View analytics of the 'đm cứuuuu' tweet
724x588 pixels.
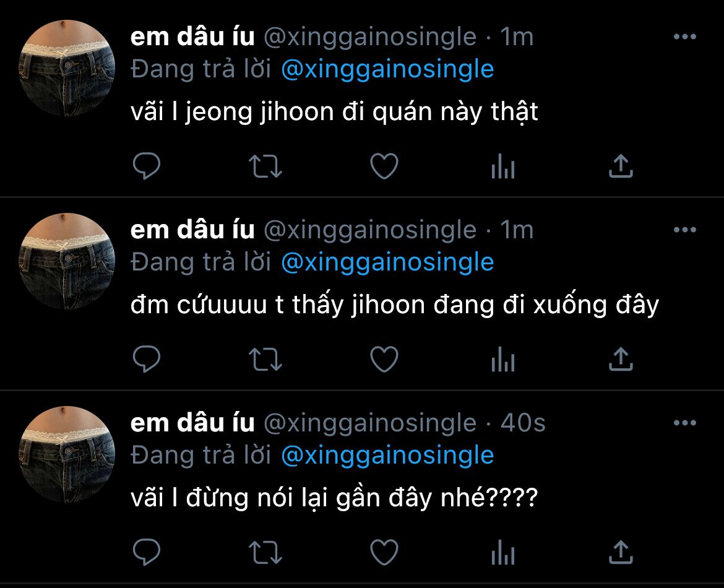pos(503,360)
